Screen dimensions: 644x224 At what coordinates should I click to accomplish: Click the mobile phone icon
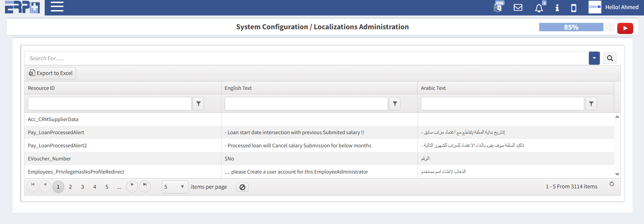coord(573,8)
